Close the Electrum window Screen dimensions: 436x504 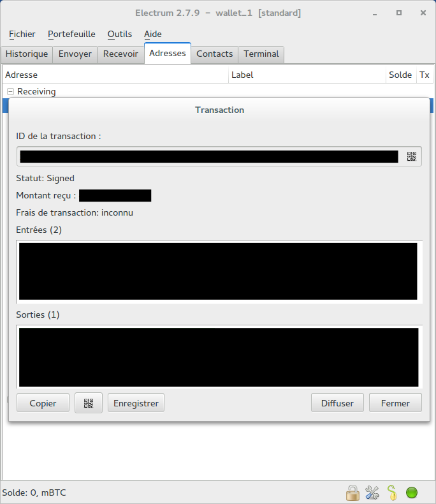423,13
